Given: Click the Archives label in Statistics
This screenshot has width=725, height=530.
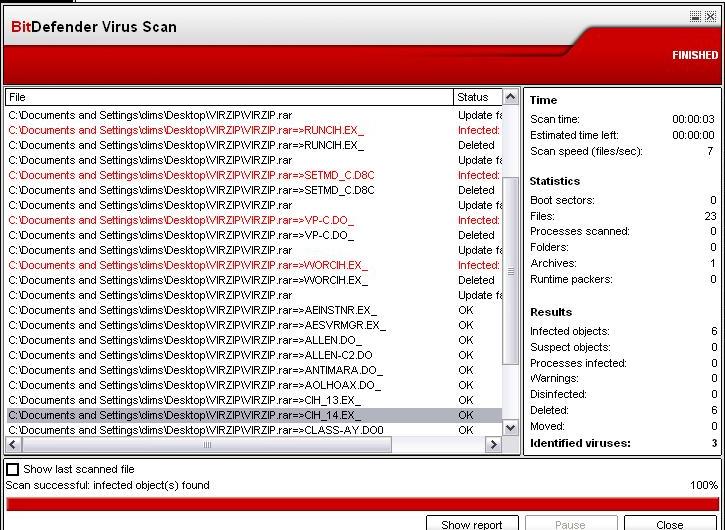Looking at the screenshot, I should [x=553, y=263].
